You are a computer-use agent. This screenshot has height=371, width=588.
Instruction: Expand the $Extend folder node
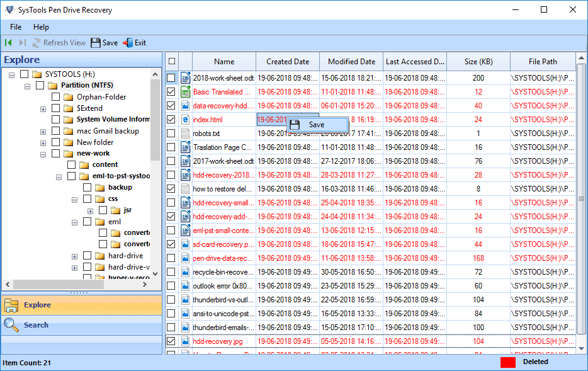tap(43, 109)
